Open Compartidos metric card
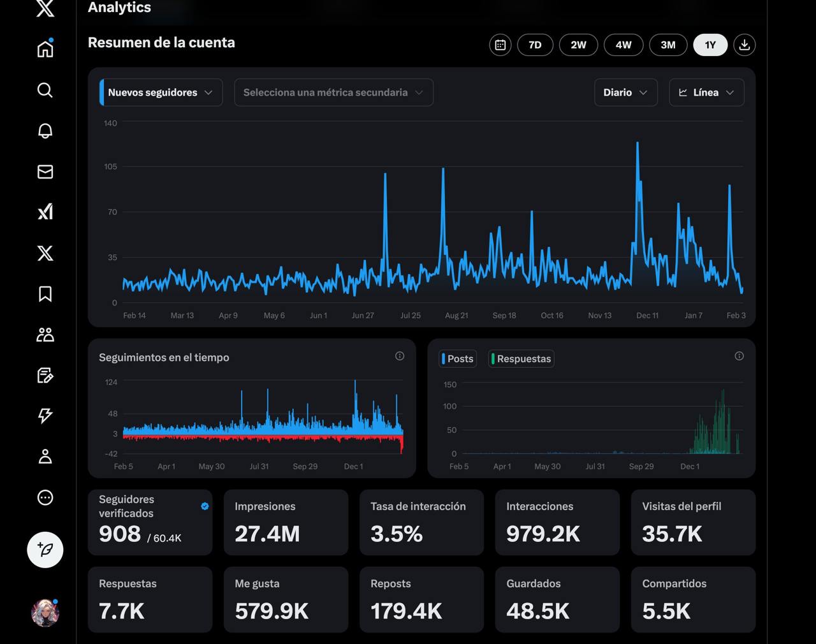 [694, 599]
